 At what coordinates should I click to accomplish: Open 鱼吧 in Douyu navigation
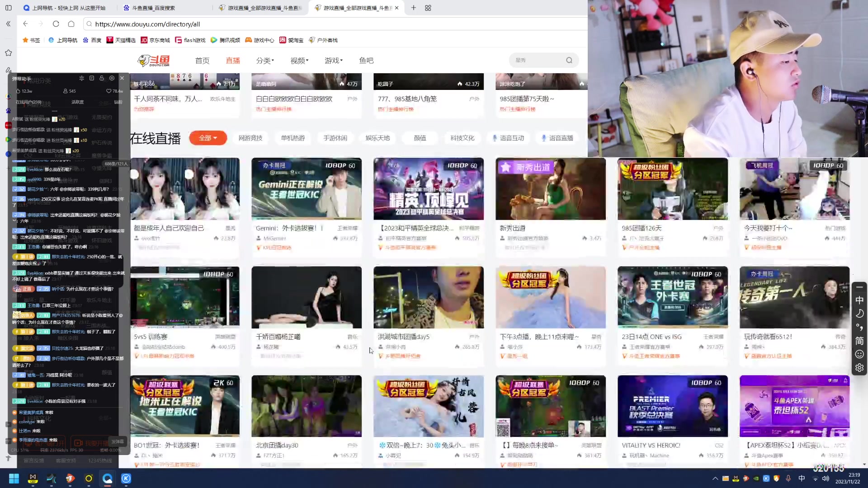tap(366, 61)
